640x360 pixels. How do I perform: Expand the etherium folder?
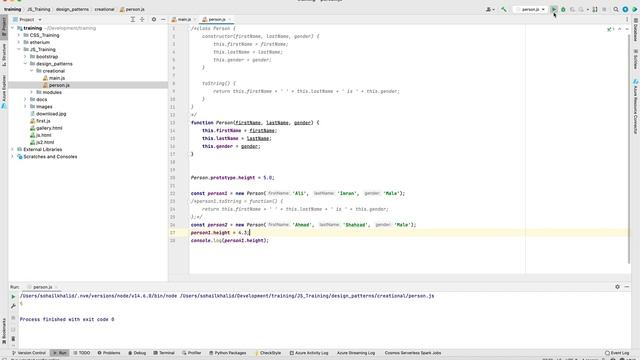click(19, 42)
